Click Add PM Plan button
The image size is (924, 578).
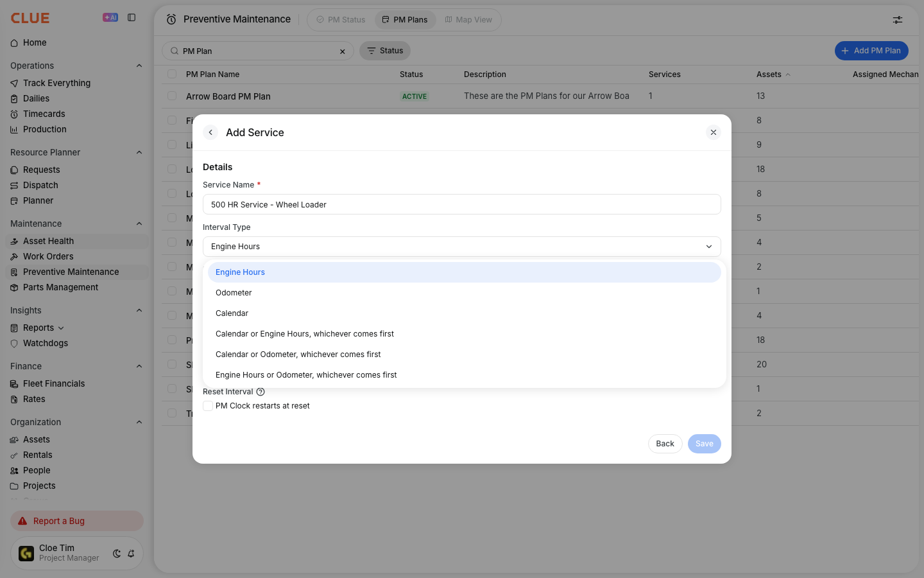coord(871,51)
